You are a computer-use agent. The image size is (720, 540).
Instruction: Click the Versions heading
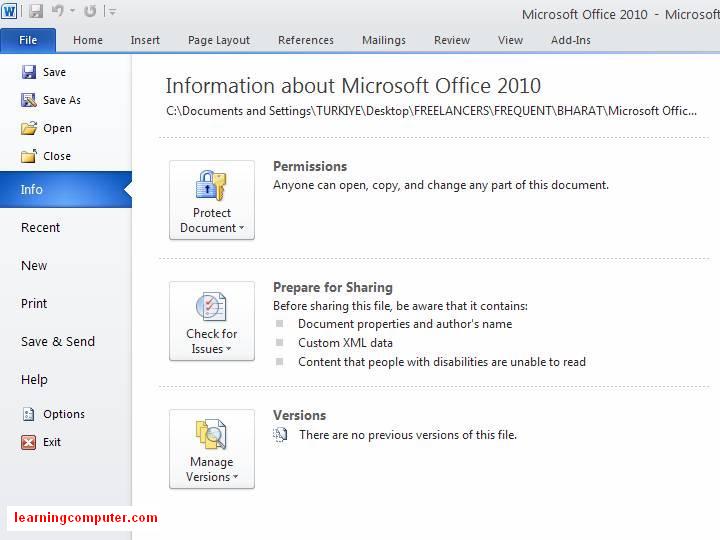(x=299, y=415)
